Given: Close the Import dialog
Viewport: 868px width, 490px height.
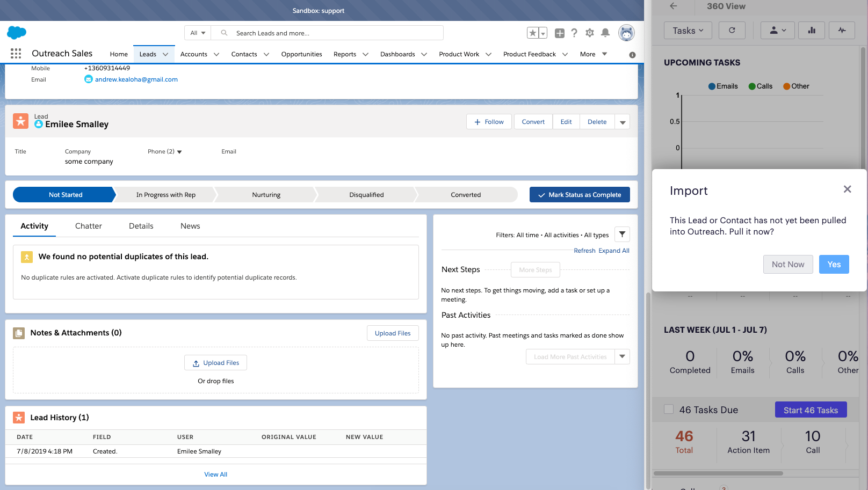Looking at the screenshot, I should pyautogui.click(x=847, y=189).
